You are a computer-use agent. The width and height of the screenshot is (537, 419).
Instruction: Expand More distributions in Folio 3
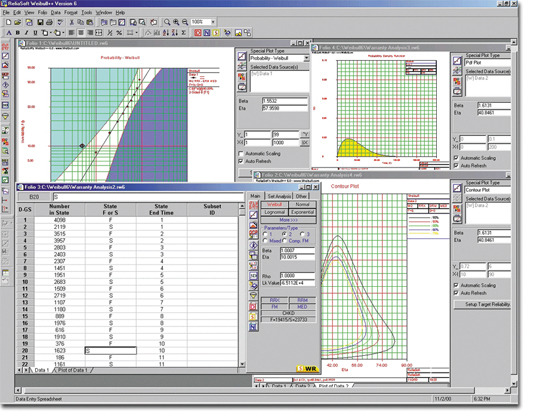click(289, 220)
